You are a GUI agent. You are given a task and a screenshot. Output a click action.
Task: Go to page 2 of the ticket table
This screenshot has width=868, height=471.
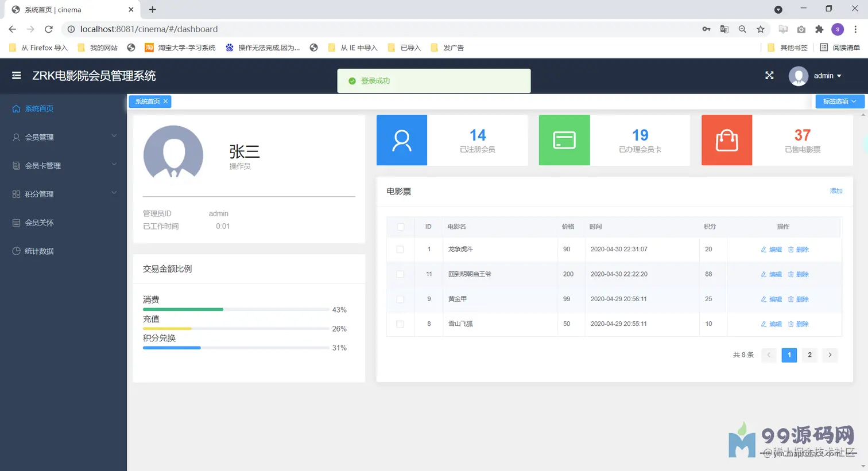pyautogui.click(x=809, y=355)
